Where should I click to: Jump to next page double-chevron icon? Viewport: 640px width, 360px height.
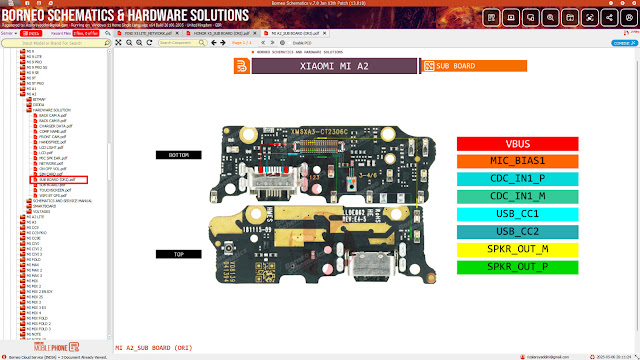click(272, 42)
